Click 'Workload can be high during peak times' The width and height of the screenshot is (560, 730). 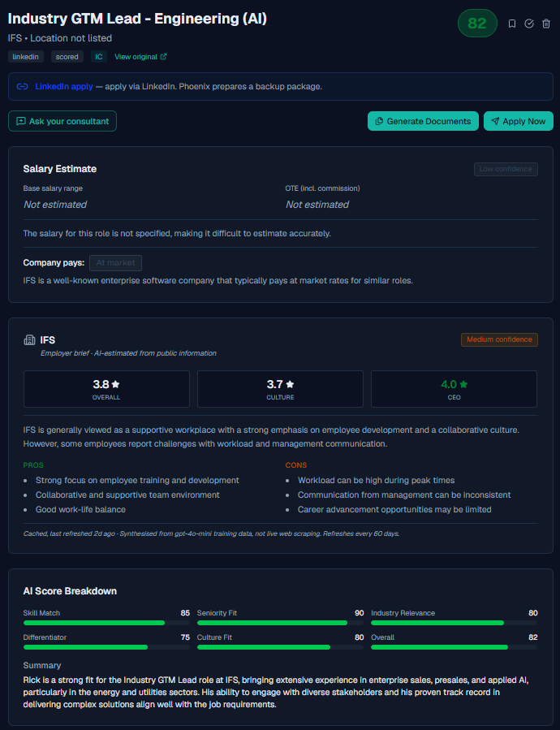tap(376, 480)
